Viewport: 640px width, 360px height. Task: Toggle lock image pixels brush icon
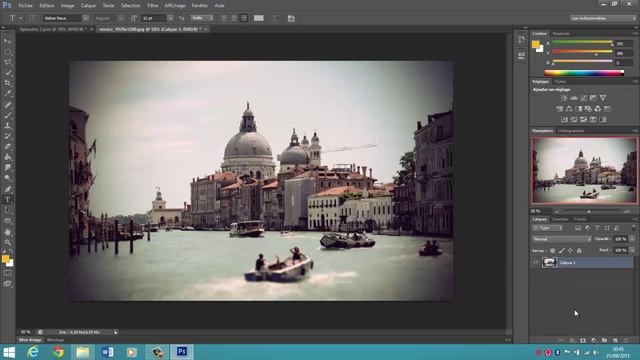[x=561, y=251]
